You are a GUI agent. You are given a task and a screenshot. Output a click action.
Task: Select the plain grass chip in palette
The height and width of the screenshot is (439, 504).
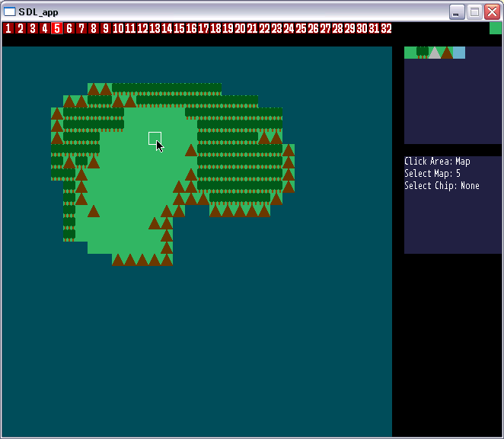[410, 53]
